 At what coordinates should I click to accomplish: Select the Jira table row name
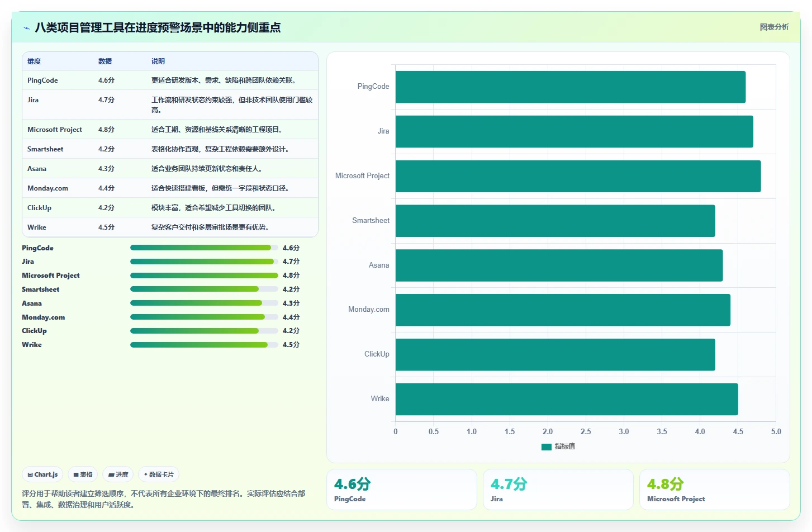click(33, 100)
